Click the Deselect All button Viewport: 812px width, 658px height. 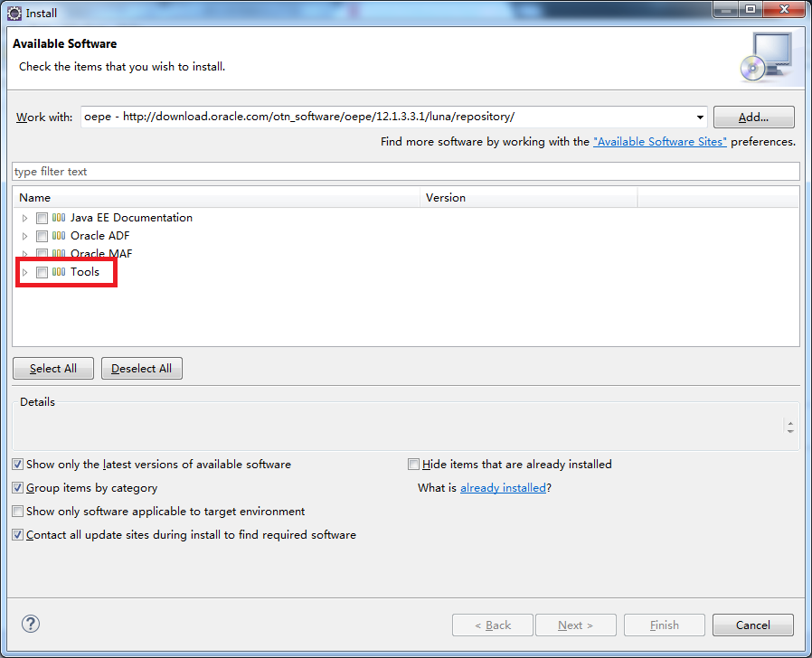[x=142, y=368]
